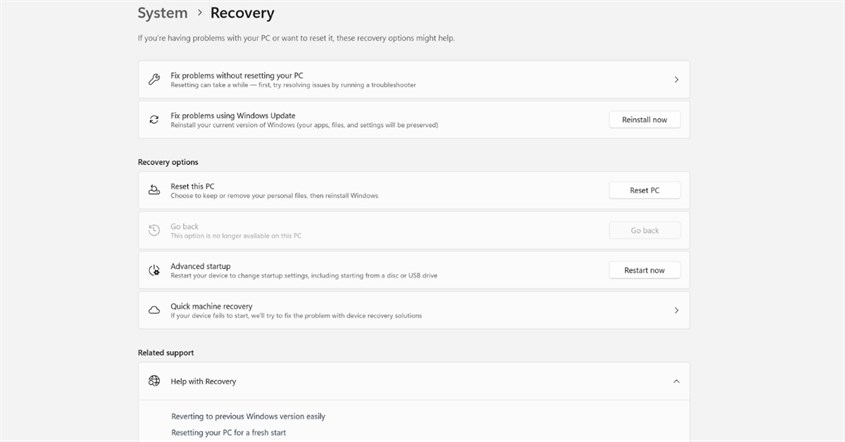Open Resetting your PC for a fresh start link
The image size is (845, 442).
tap(228, 432)
